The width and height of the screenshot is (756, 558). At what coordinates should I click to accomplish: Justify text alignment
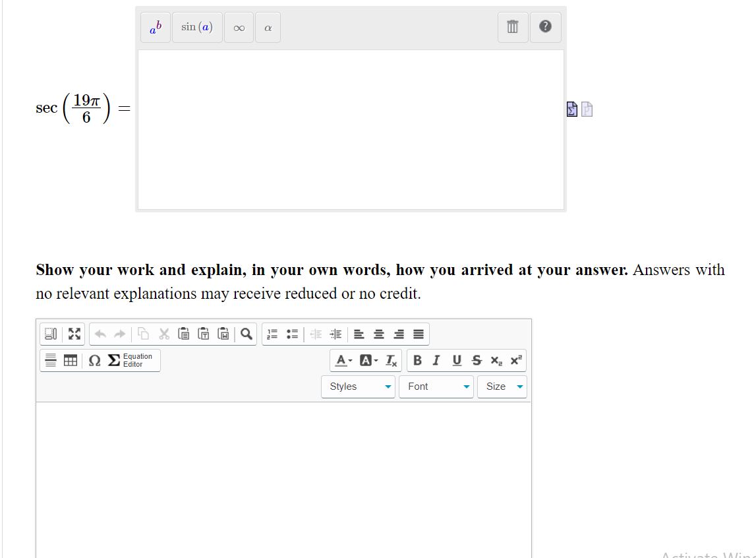tap(419, 334)
